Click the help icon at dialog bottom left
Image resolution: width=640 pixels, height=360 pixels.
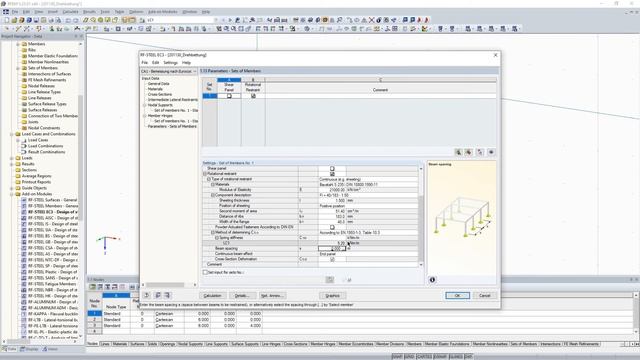[146, 295]
